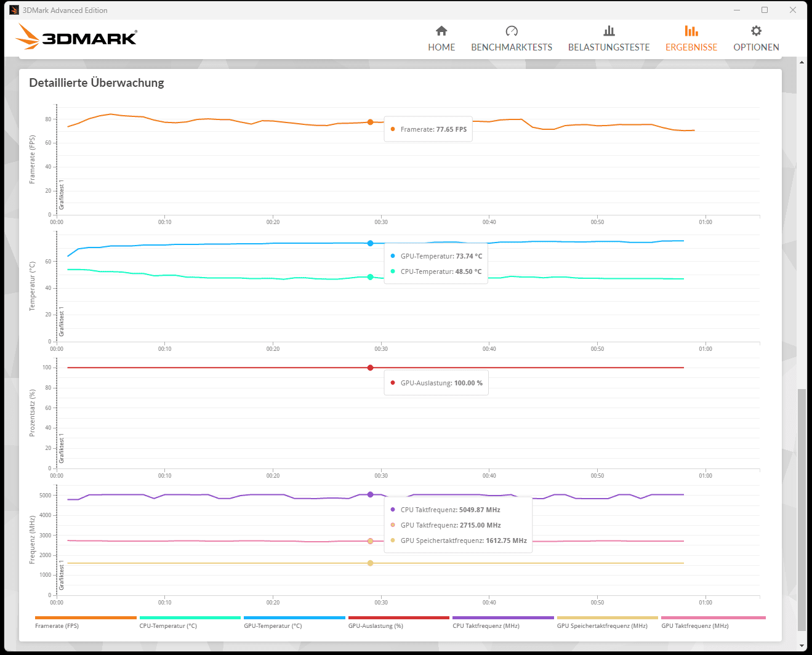The width and height of the screenshot is (812, 655).
Task: Click the pink GPU Taktfrequenz data point
Action: [x=370, y=541]
